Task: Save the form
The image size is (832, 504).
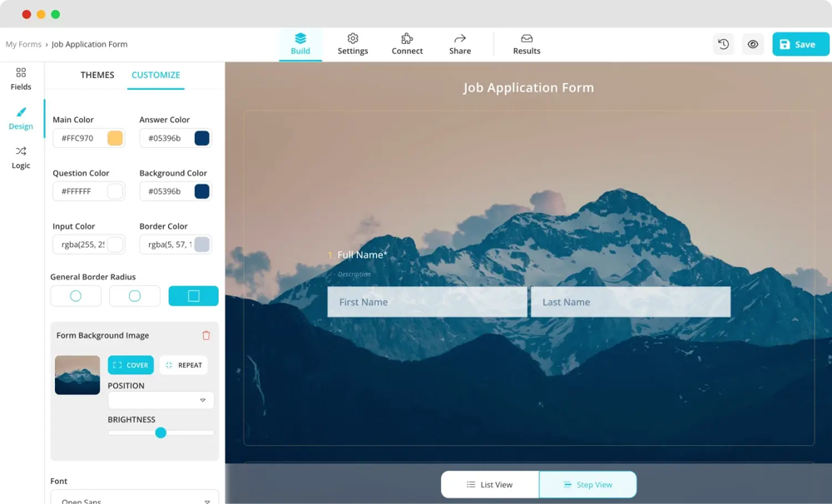Action: pyautogui.click(x=800, y=45)
